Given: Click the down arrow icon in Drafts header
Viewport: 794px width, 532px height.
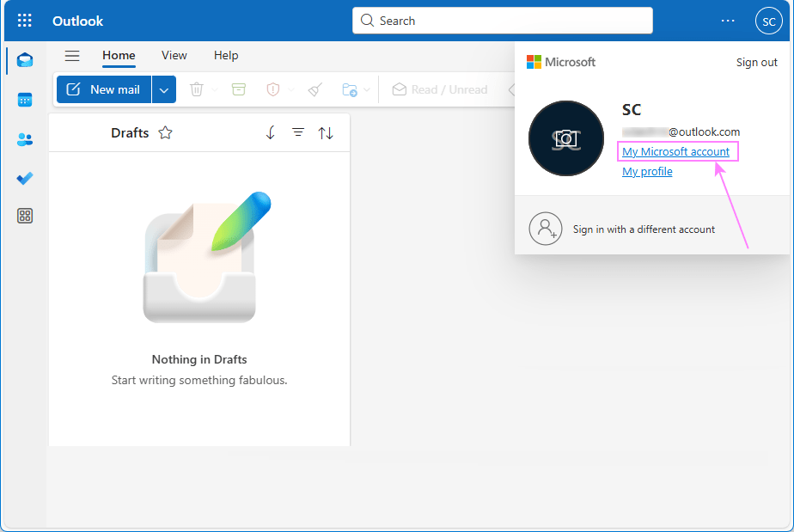Looking at the screenshot, I should [x=271, y=132].
